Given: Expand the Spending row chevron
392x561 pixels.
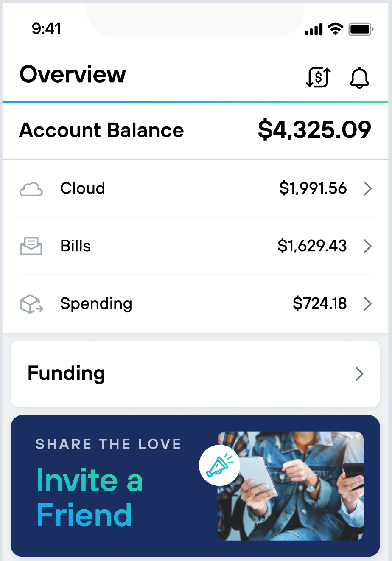Looking at the screenshot, I should pos(368,304).
